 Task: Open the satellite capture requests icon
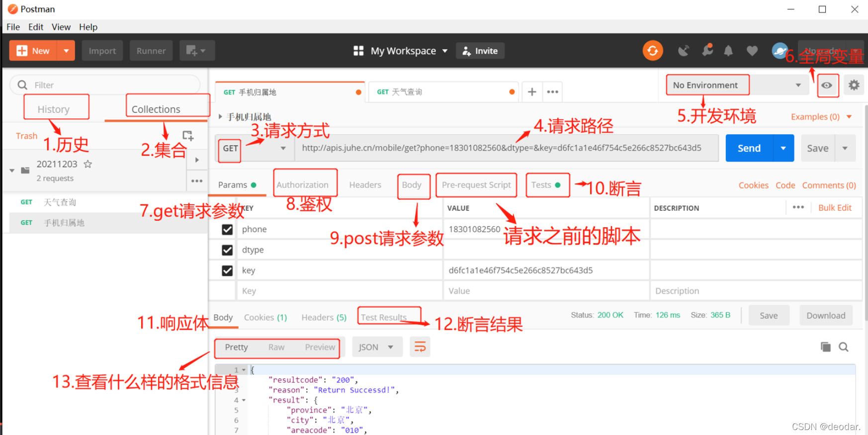point(684,51)
